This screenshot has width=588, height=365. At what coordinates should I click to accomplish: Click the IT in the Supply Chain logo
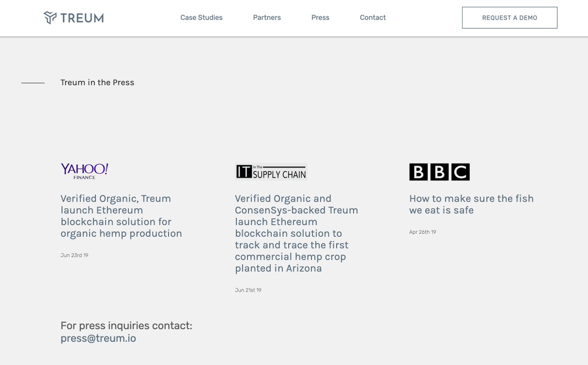271,172
